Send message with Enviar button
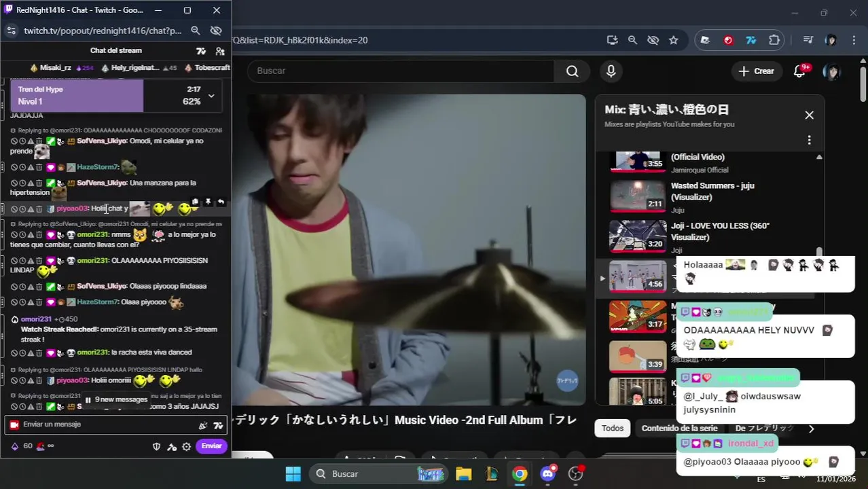The height and width of the screenshot is (489, 868). 211,446
